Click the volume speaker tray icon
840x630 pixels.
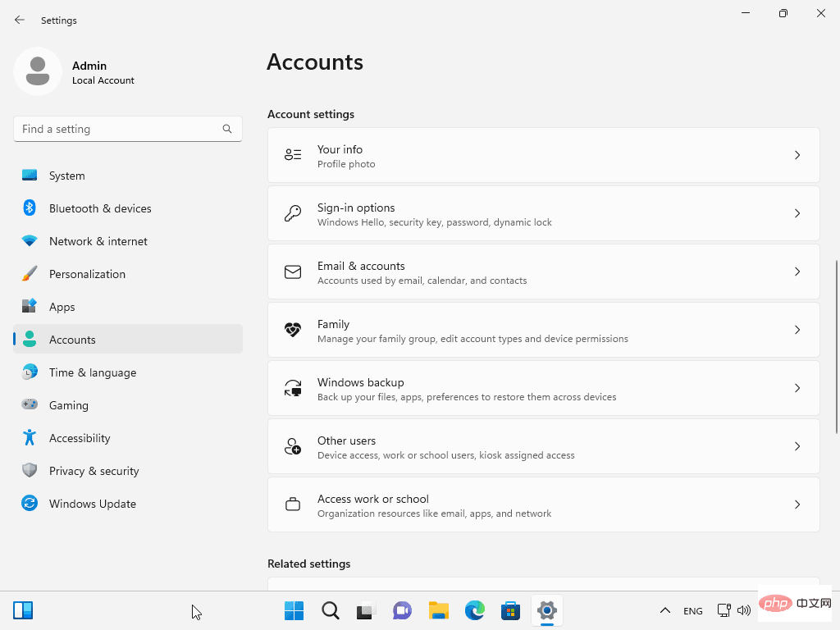743,610
